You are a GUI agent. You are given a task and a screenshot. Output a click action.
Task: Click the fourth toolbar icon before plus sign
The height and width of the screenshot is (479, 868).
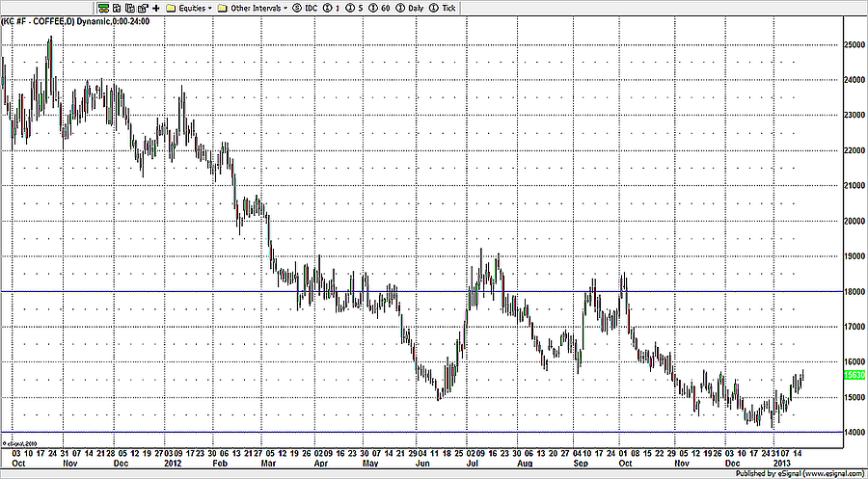(x=141, y=7)
